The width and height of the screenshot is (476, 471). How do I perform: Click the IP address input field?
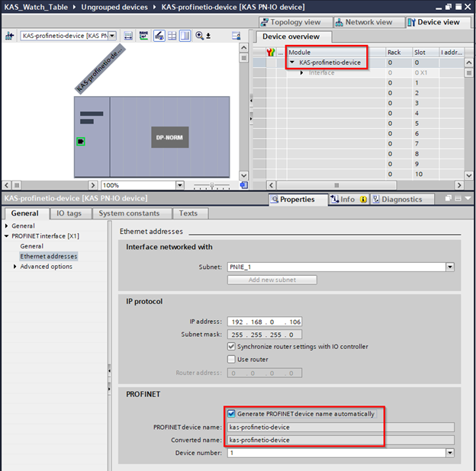click(265, 322)
